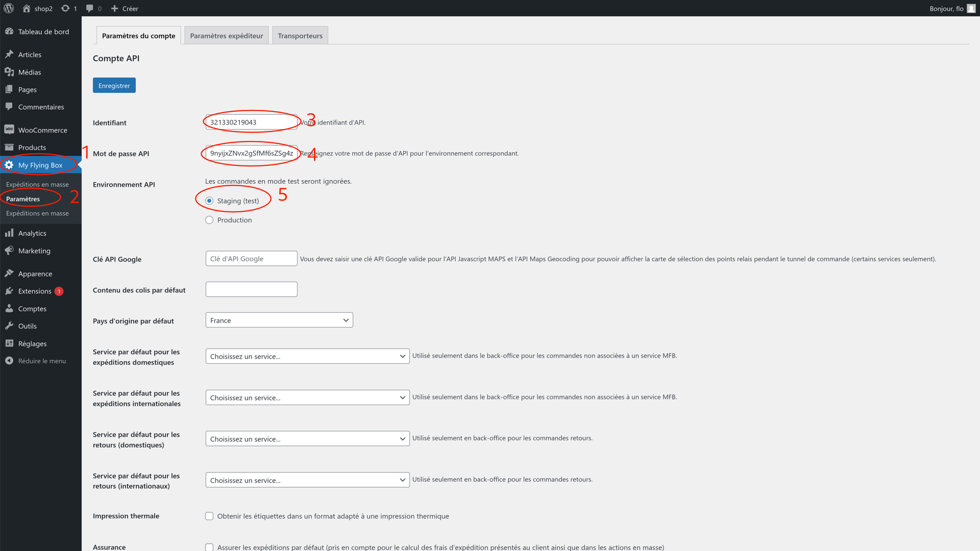Click the WordPress logo icon

click(x=9, y=8)
